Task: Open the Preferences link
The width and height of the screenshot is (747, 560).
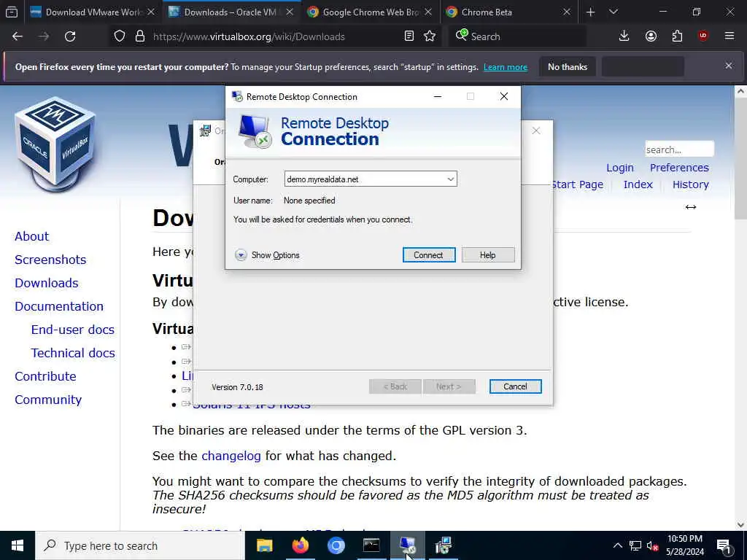Action: click(x=679, y=168)
